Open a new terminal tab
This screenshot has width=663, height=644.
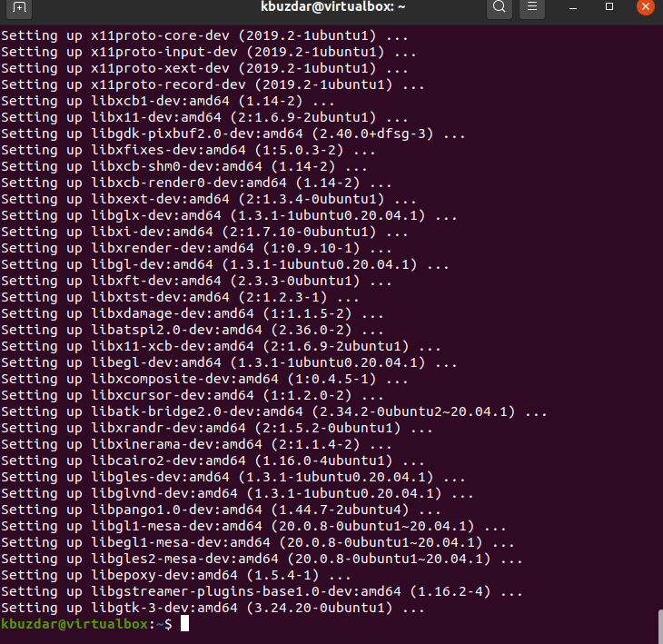click(x=19, y=7)
